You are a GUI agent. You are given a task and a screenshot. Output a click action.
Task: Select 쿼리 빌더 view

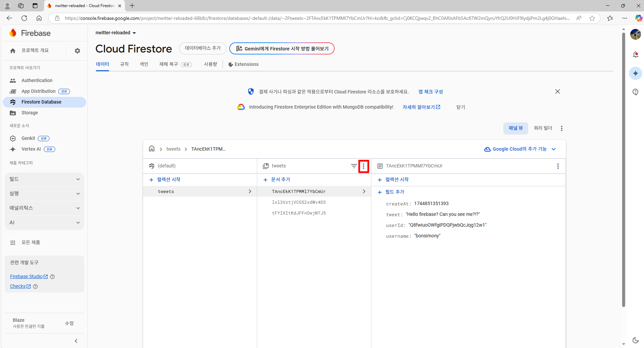[543, 128]
